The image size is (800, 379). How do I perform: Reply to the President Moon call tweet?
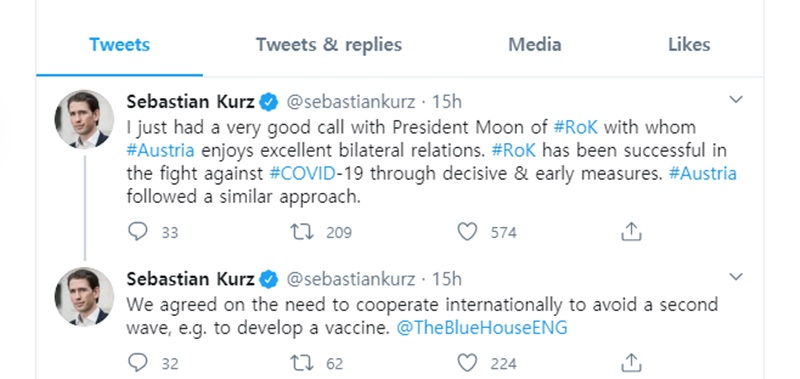137,232
